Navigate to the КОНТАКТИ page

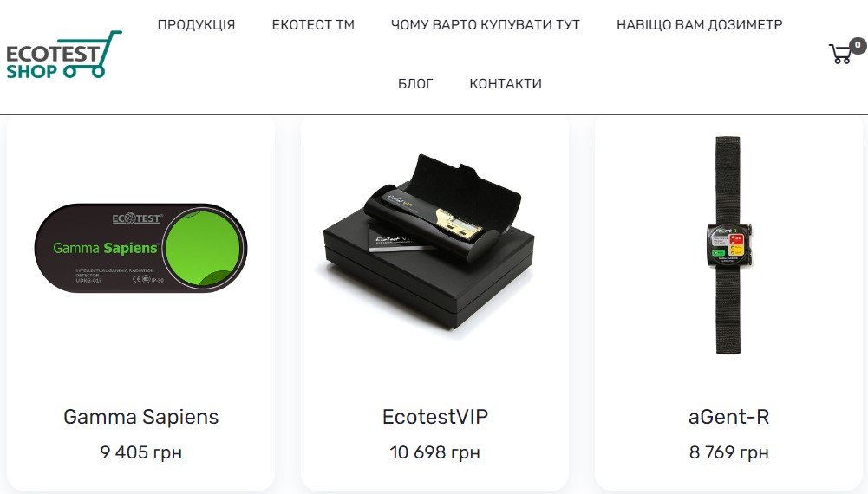pos(506,83)
